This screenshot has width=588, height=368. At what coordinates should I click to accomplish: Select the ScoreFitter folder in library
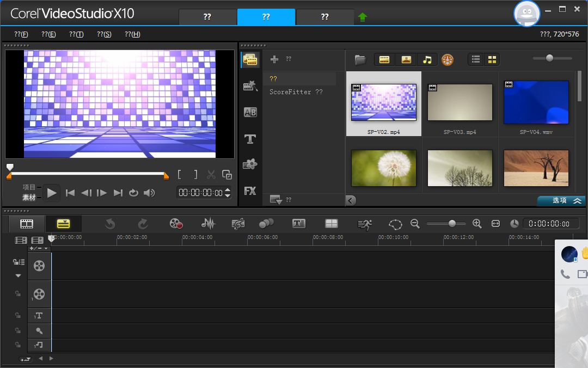(296, 92)
